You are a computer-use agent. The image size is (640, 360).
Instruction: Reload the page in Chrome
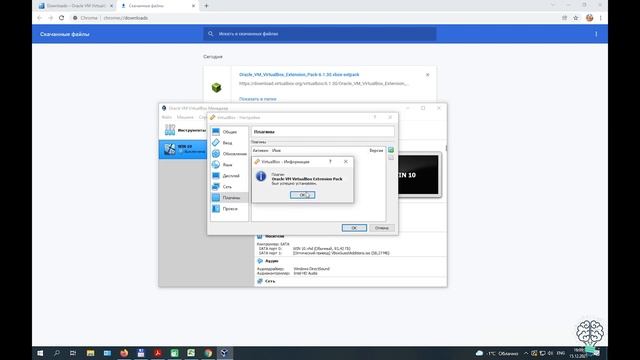(x=62, y=18)
